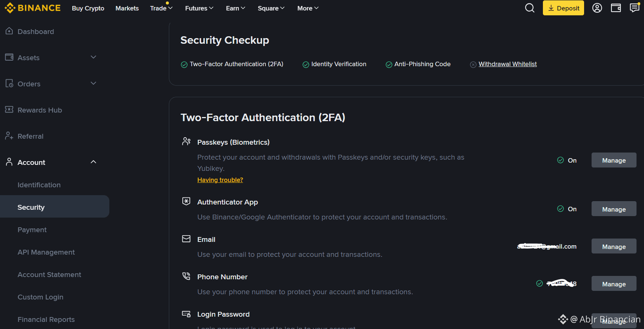Click the Referral person icon
The width and height of the screenshot is (644, 329).
pos(9,136)
